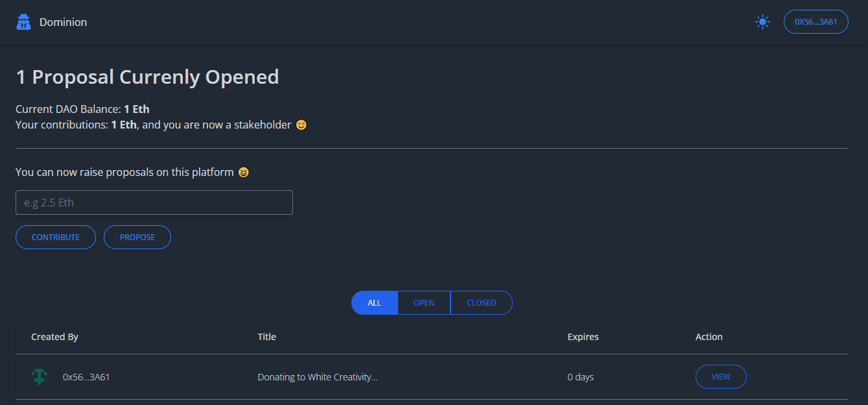The width and height of the screenshot is (868, 405).
Task: Open proposal Donating to White Creativity
Action: tap(318, 376)
